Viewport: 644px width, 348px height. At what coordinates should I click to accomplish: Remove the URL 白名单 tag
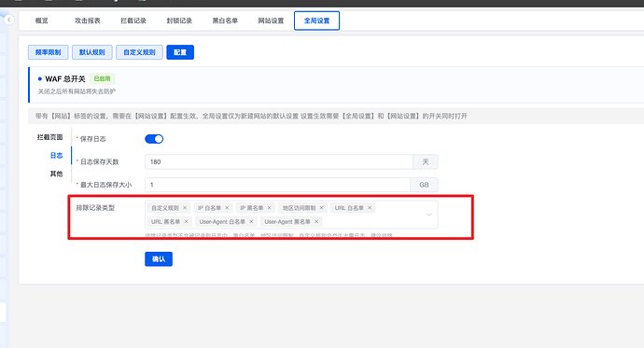(x=370, y=208)
